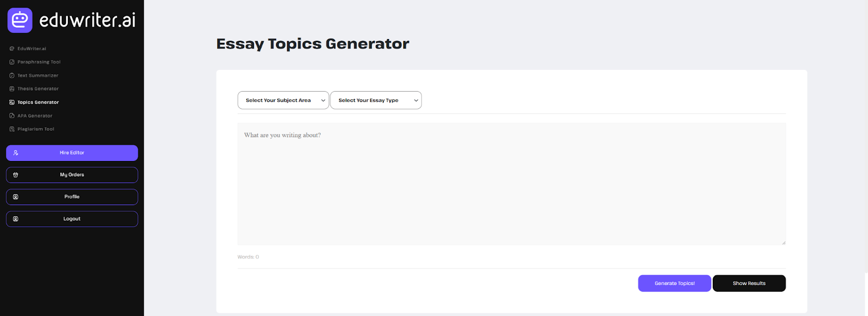
Task: Click the text area resize handle
Action: 783,242
